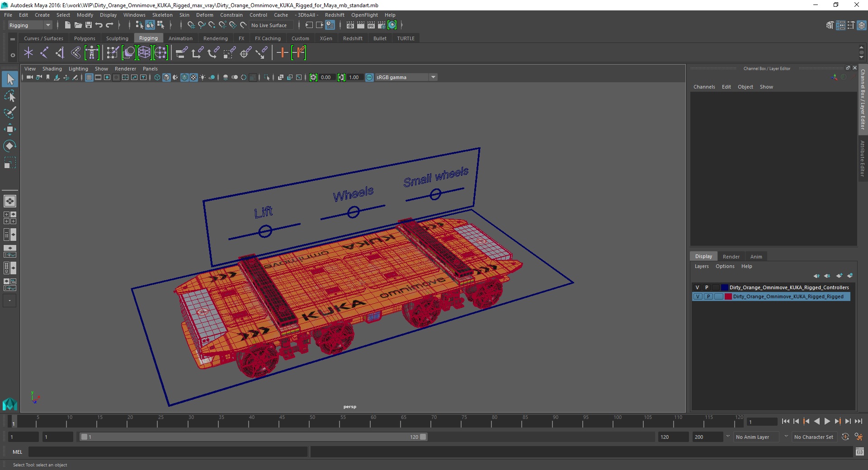Pick the Rotate tool

click(x=10, y=146)
